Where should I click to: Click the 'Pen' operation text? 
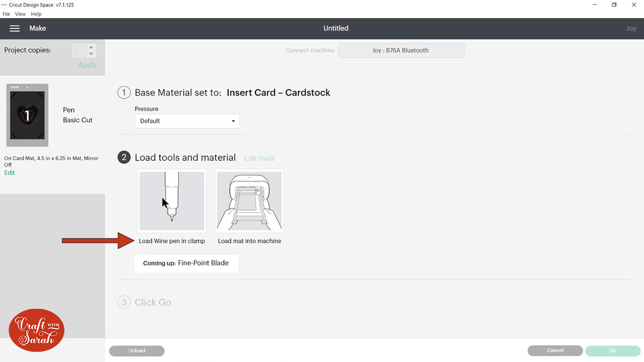tap(69, 110)
